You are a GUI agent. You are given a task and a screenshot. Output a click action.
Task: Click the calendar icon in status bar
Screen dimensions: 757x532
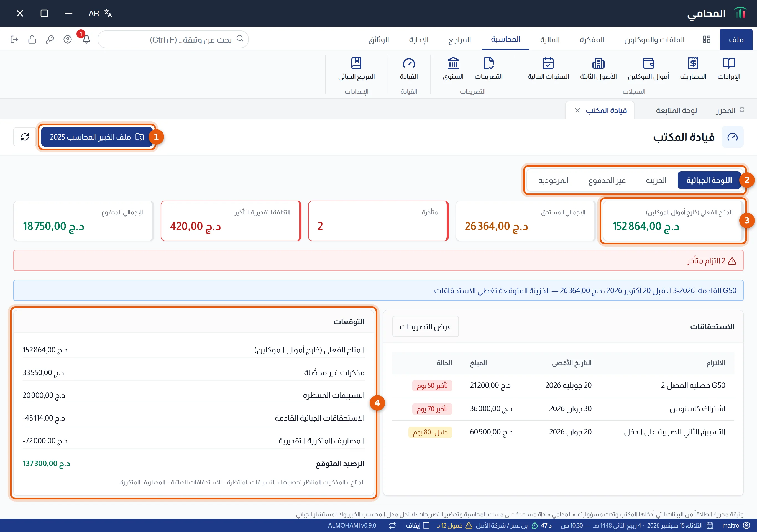[x=710, y=525]
